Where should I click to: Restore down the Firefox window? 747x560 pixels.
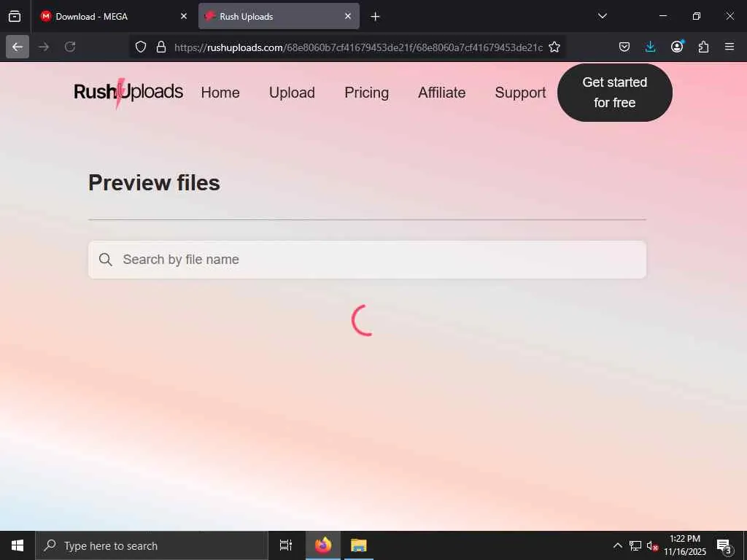click(697, 16)
